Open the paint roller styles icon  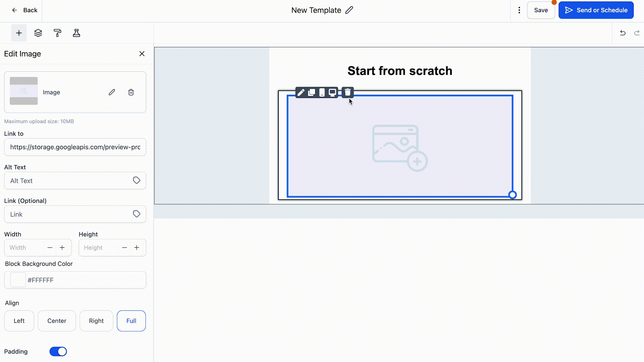coord(57,33)
